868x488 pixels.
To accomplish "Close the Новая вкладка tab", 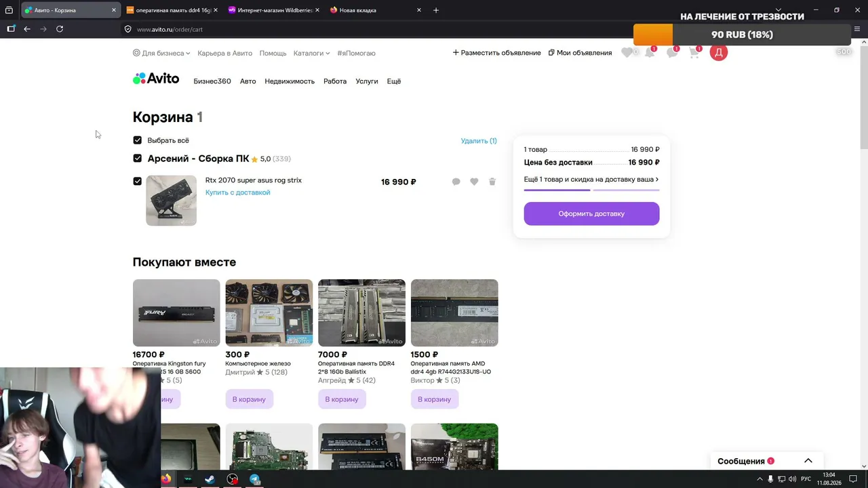I will 419,10.
